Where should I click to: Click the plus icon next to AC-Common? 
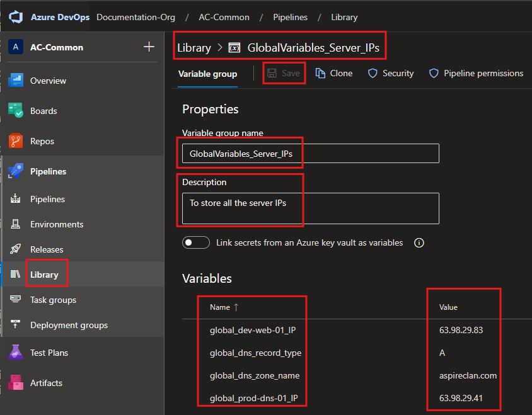click(x=149, y=47)
